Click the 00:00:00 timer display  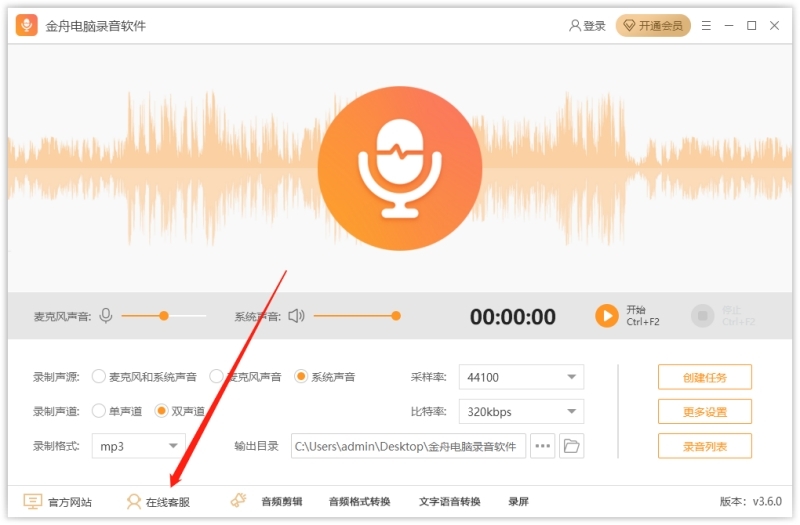[513, 317]
